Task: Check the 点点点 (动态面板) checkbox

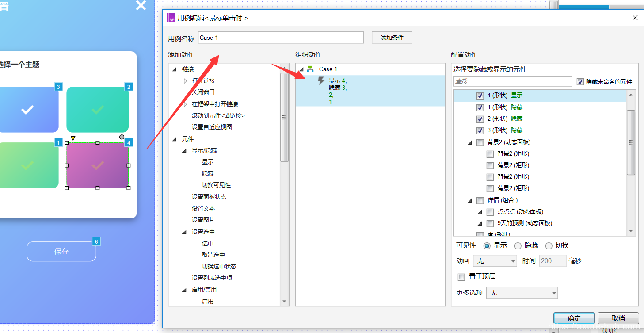Action: tap(490, 212)
